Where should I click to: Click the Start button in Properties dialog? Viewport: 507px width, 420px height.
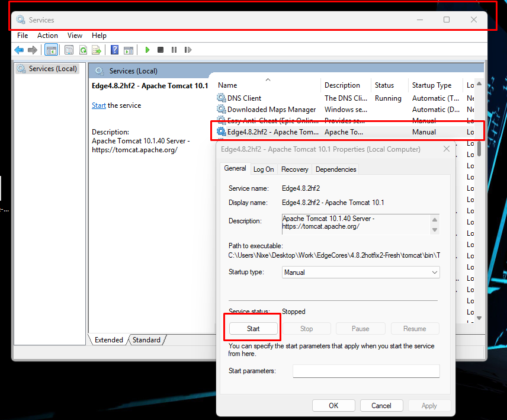[x=253, y=329]
